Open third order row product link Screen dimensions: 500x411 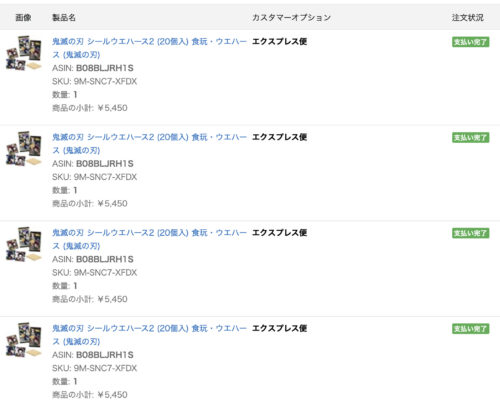pyautogui.click(x=149, y=239)
